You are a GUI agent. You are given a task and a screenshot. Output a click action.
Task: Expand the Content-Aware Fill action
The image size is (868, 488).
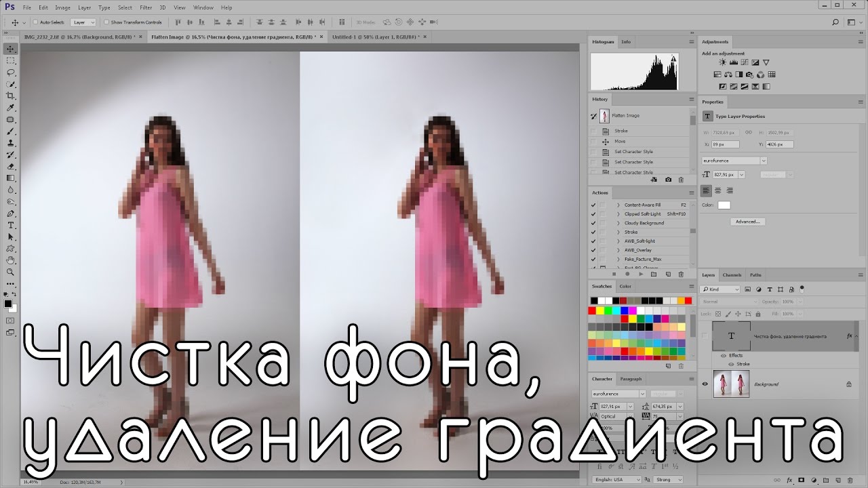(x=618, y=205)
